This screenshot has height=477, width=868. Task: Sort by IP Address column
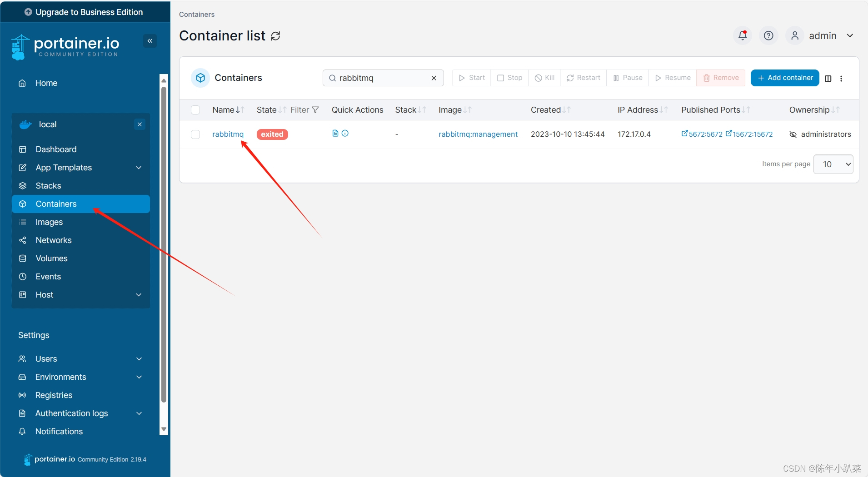click(x=664, y=110)
